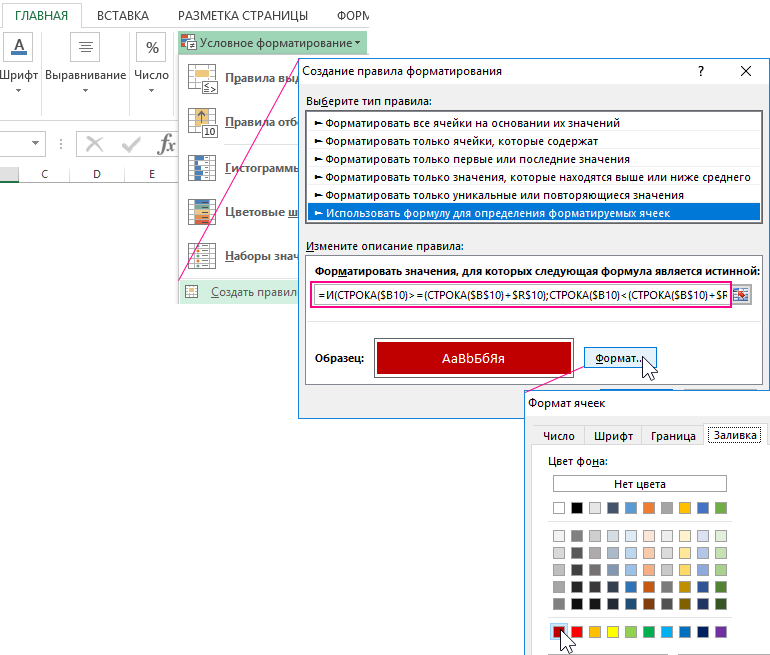Click the formula bar confirm checkmark icon
The width and height of the screenshot is (770, 655).
click(130, 144)
